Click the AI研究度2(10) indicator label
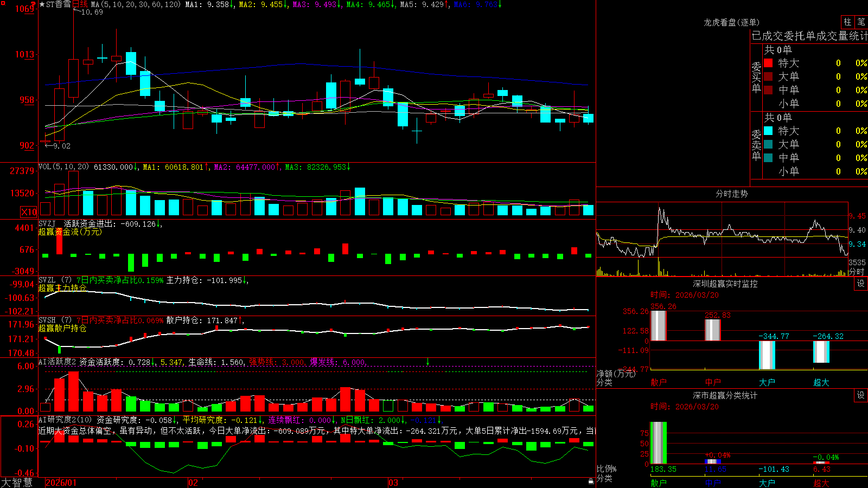The height and width of the screenshot is (488, 868). (66, 420)
